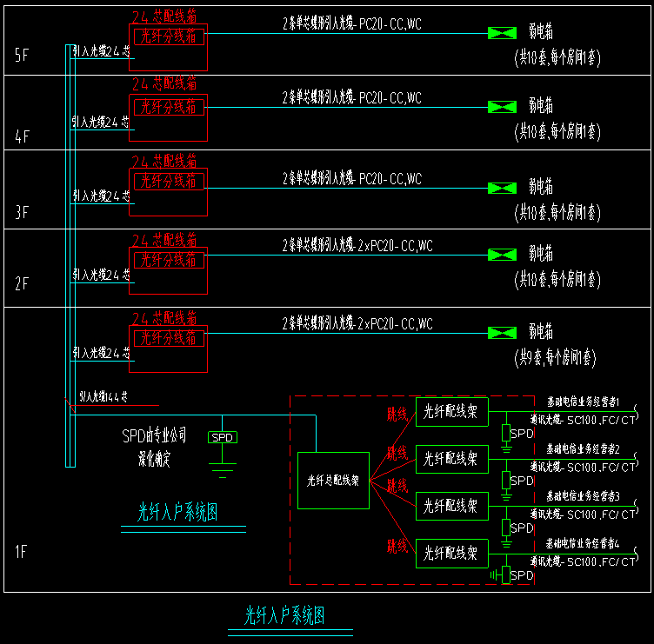
Task: Select 通讯光缆-SC100,FC/CT label under 经营者4
Action: click(583, 561)
